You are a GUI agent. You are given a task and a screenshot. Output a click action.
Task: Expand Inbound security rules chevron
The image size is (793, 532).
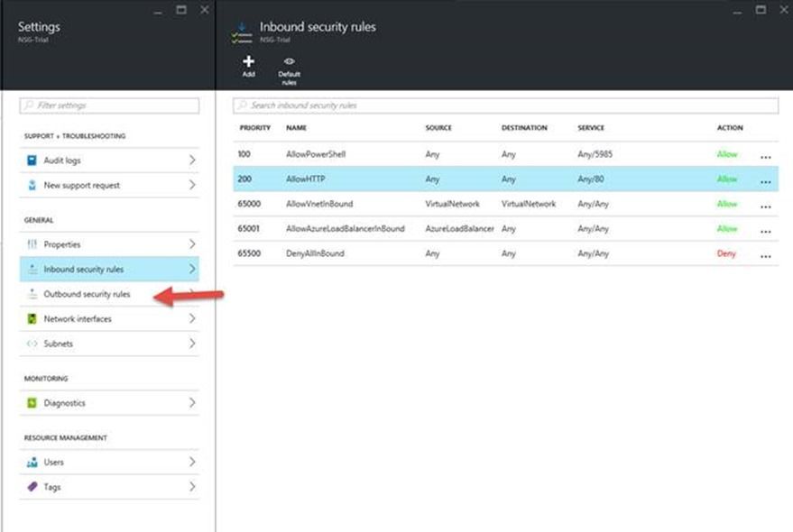point(192,269)
